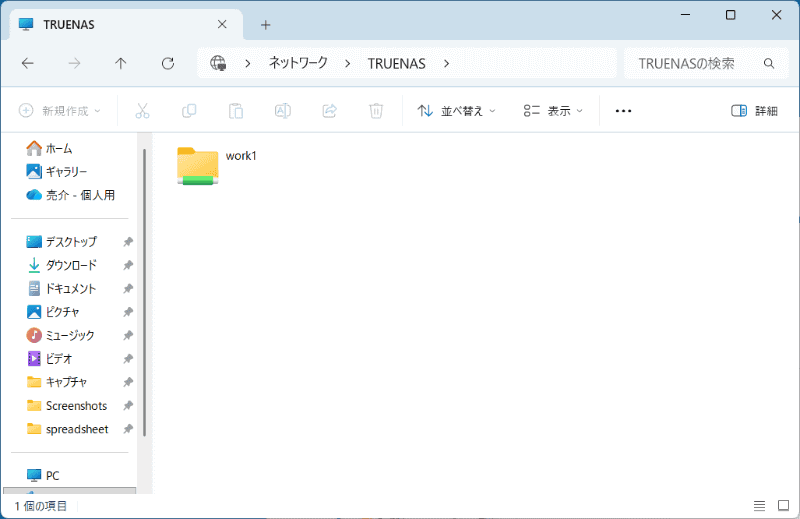Image resolution: width=800 pixels, height=519 pixels.
Task: Select PC in the sidebar
Action: (43, 476)
